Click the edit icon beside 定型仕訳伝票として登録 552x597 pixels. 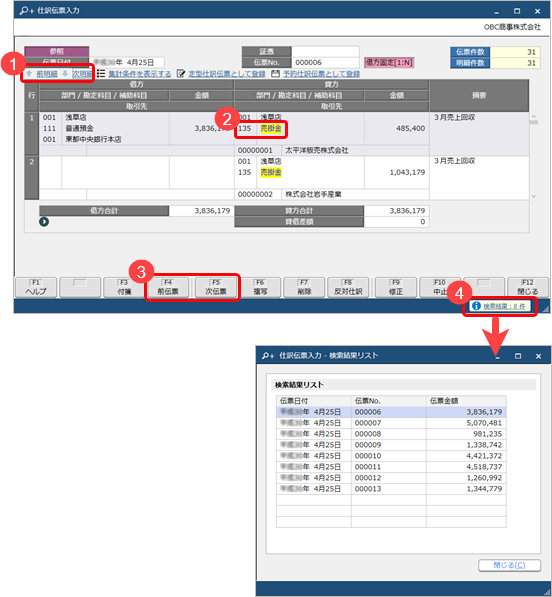(x=181, y=73)
